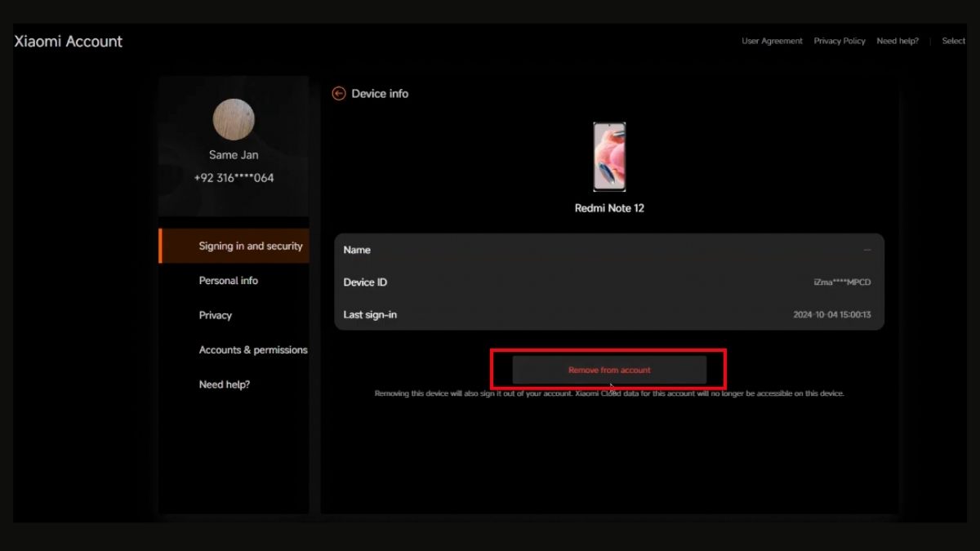The width and height of the screenshot is (980, 551).
Task: Click the 2024-10-04 15:00:13 timestamp
Action: click(832, 314)
